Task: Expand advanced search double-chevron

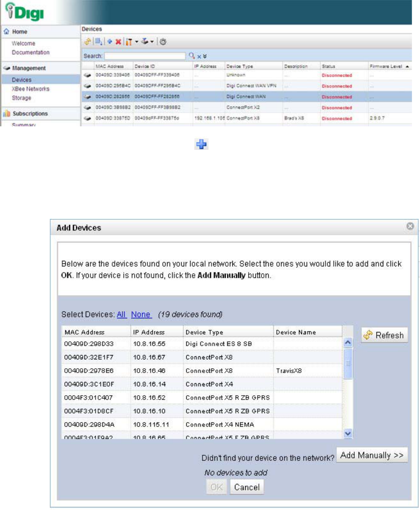Action: tap(205, 56)
